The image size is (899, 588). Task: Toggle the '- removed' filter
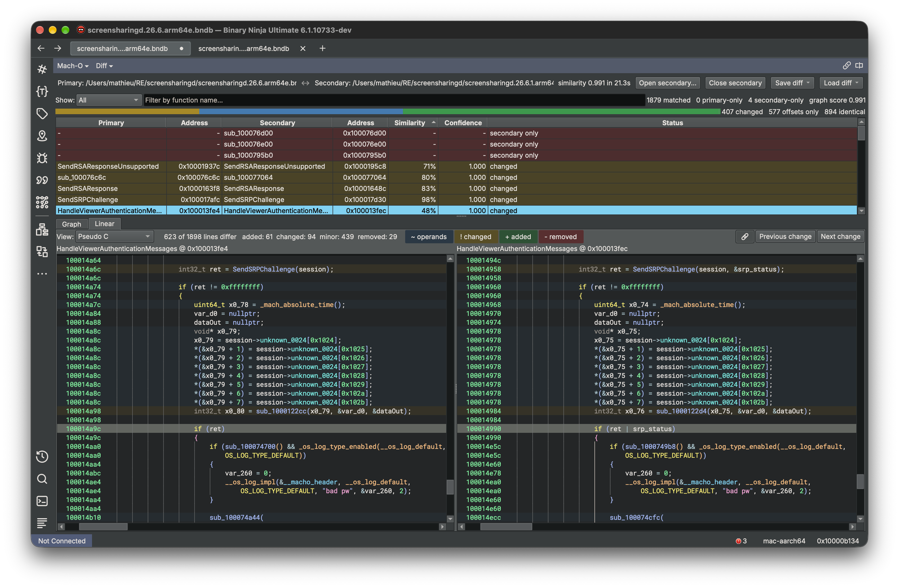561,237
